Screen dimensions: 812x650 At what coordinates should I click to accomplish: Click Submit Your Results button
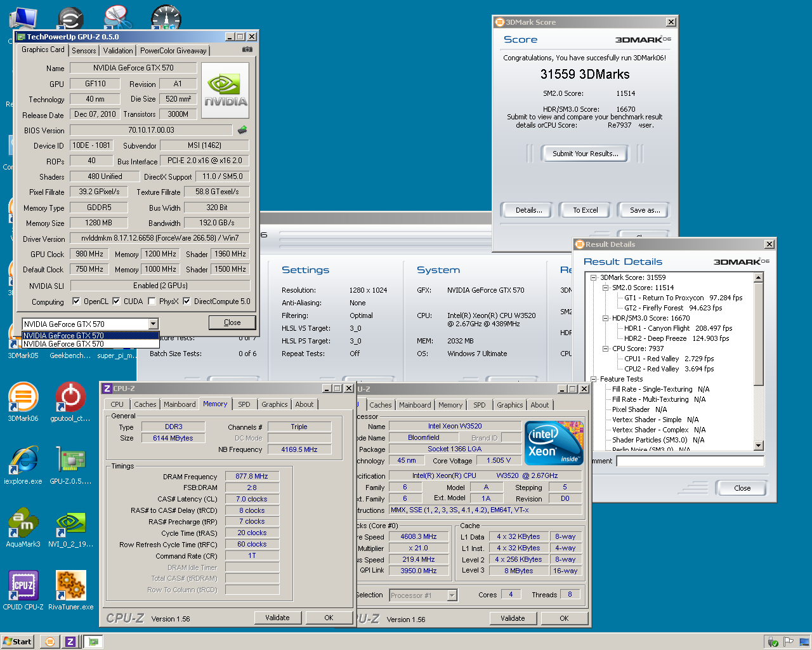pyautogui.click(x=585, y=154)
